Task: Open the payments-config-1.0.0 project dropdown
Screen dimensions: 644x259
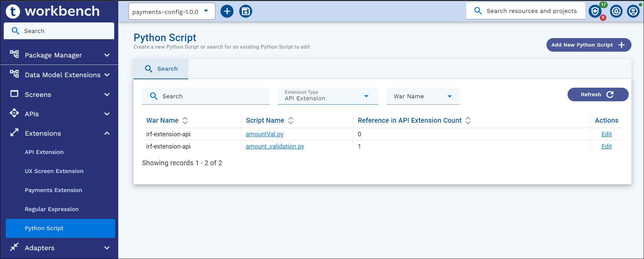Action: coord(172,11)
